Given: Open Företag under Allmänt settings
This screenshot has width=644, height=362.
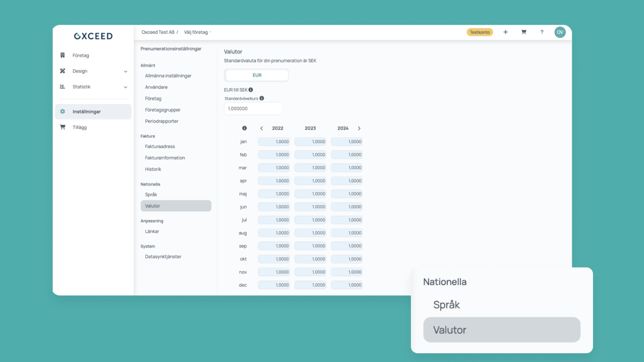Looking at the screenshot, I should (x=153, y=99).
